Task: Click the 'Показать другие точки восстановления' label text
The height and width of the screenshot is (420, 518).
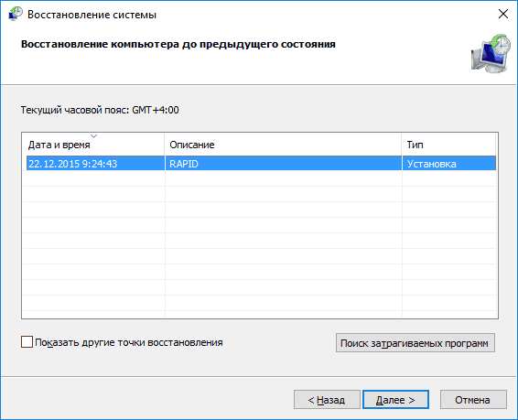Action: coord(129,342)
